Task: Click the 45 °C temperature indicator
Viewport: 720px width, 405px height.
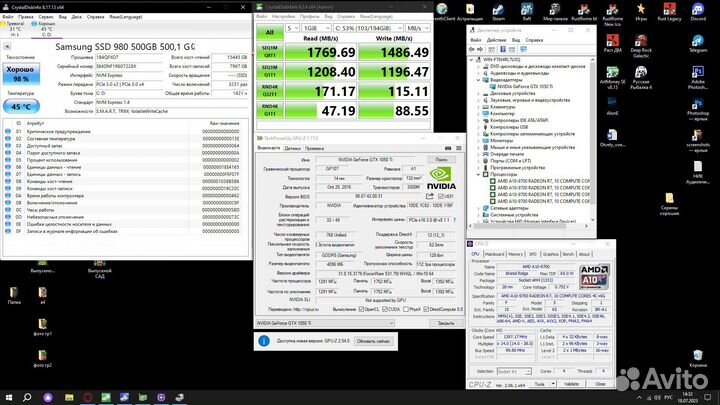Action: point(21,107)
